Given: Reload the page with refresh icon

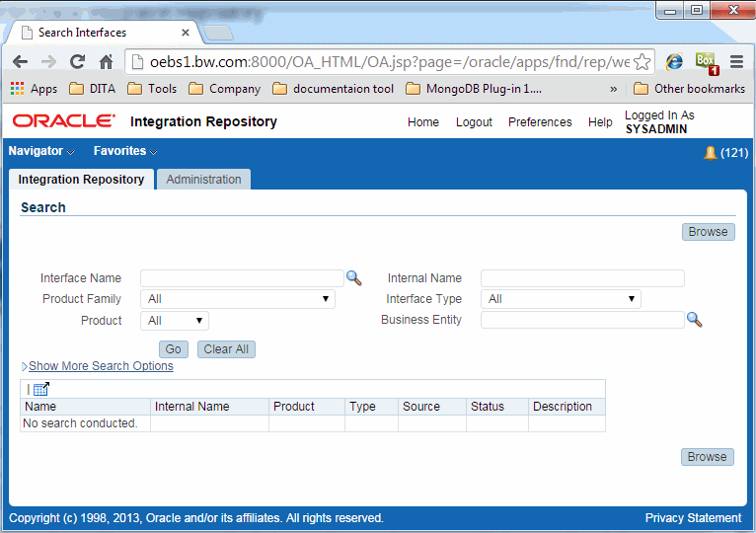Looking at the screenshot, I should point(77,62).
